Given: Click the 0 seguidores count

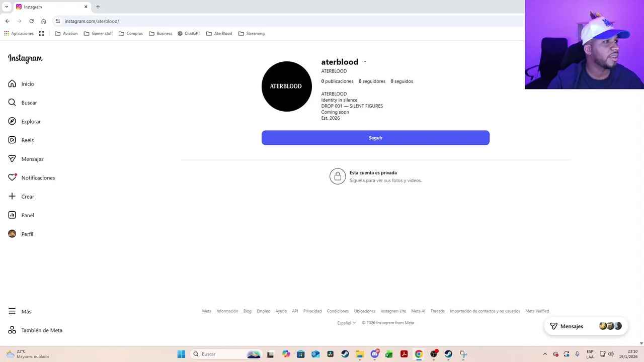Looking at the screenshot, I should (x=372, y=81).
